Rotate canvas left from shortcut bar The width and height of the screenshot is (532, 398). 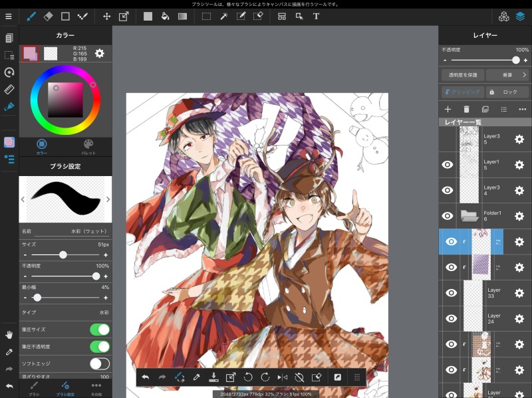tap(248, 377)
